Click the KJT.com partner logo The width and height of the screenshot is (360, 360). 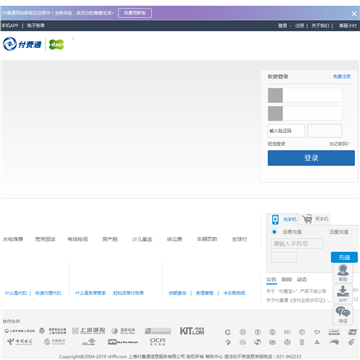tap(192, 331)
